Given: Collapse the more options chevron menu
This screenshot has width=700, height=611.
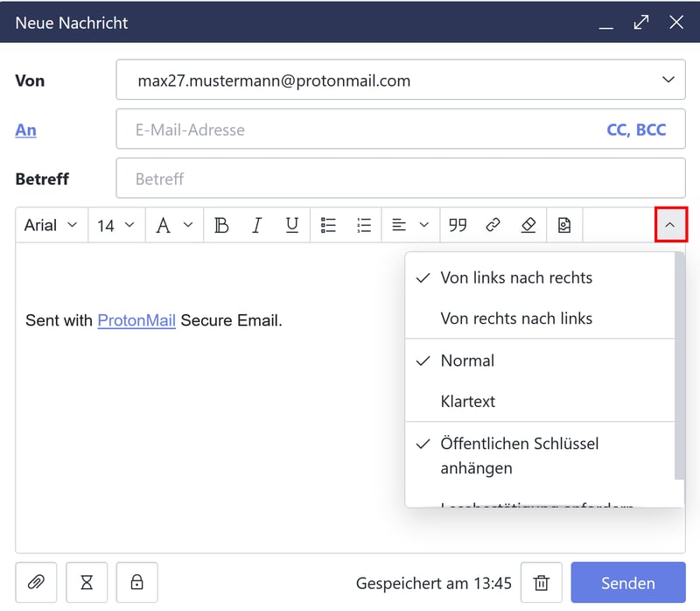Looking at the screenshot, I should [x=670, y=225].
